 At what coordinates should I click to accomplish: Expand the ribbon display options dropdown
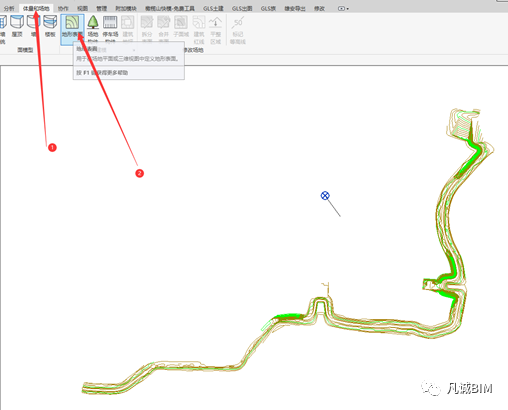[x=343, y=9]
